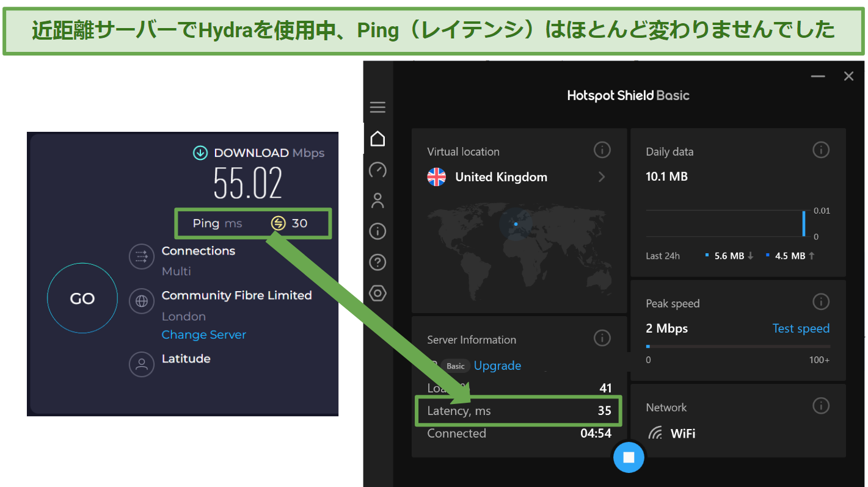Image resolution: width=868 pixels, height=487 pixels.
Task: Click the peak speed progress bar
Action: click(738, 346)
